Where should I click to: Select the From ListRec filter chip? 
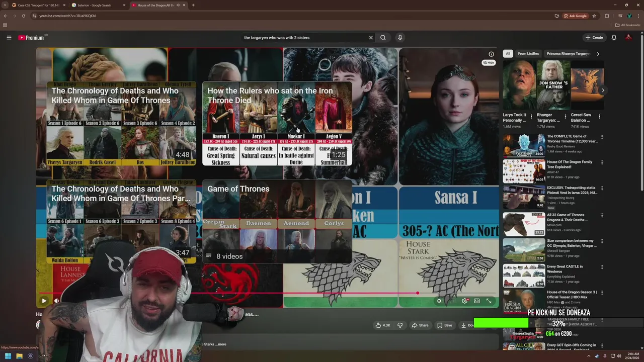528,54
